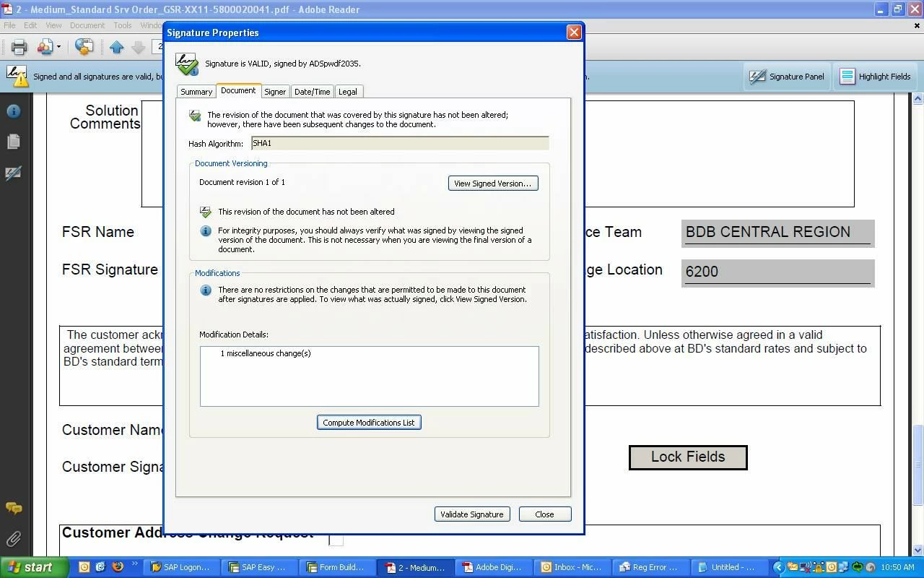Open the File menu
924x578 pixels.
(9, 25)
